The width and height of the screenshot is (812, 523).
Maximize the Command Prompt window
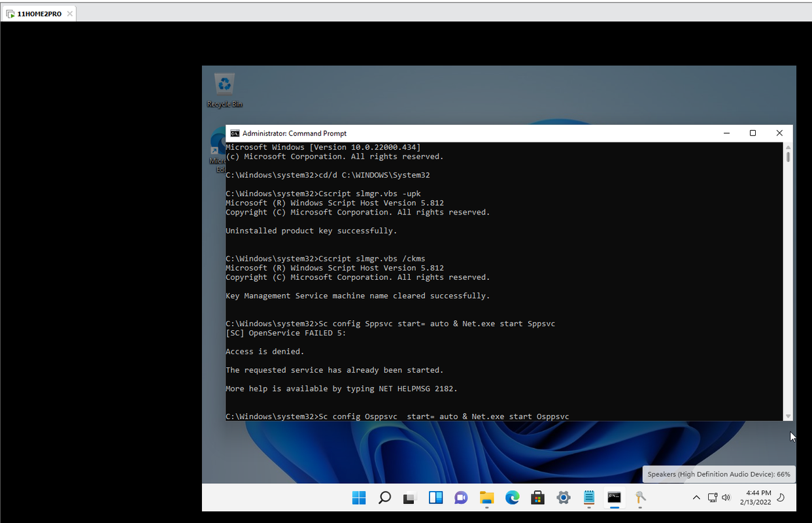(x=753, y=133)
